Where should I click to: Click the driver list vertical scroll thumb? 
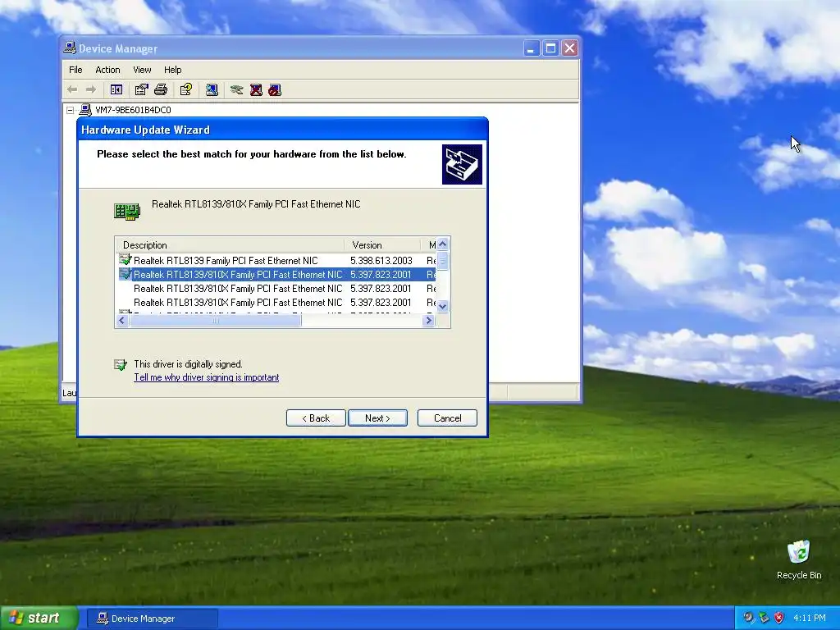click(442, 261)
